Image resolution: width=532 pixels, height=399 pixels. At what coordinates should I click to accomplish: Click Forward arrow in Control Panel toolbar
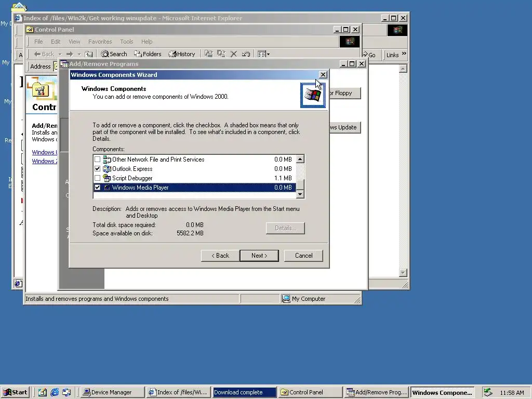click(70, 54)
